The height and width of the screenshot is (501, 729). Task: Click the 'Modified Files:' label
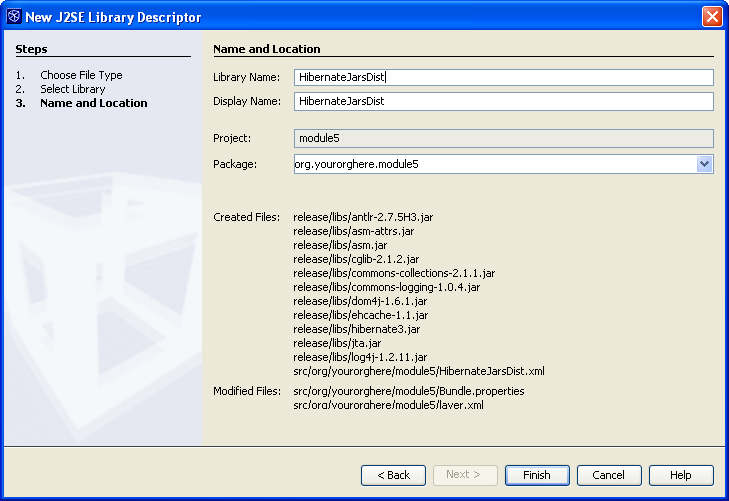pos(247,391)
